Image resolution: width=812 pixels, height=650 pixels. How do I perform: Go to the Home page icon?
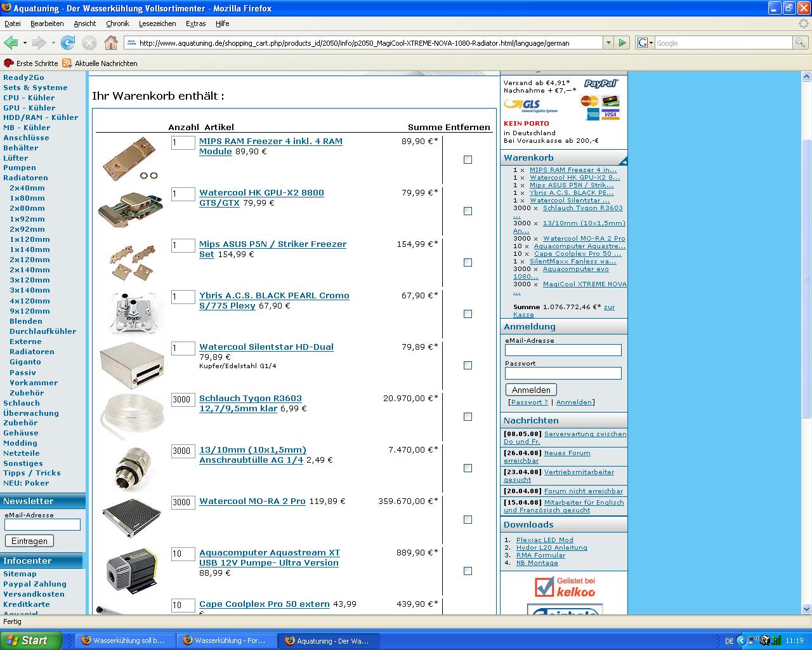coord(111,43)
